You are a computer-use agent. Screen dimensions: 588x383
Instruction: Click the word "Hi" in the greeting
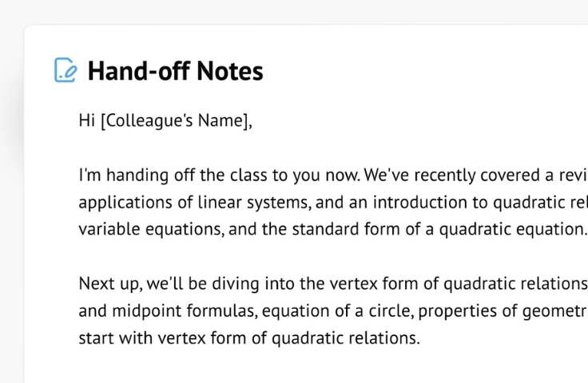87,121
